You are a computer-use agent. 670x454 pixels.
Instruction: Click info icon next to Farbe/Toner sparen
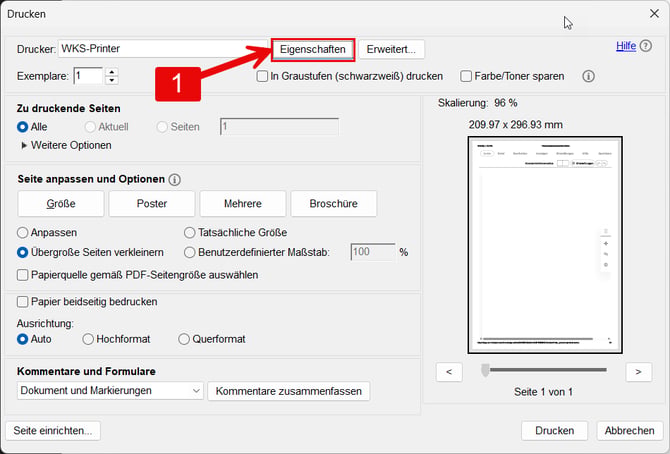[x=588, y=77]
